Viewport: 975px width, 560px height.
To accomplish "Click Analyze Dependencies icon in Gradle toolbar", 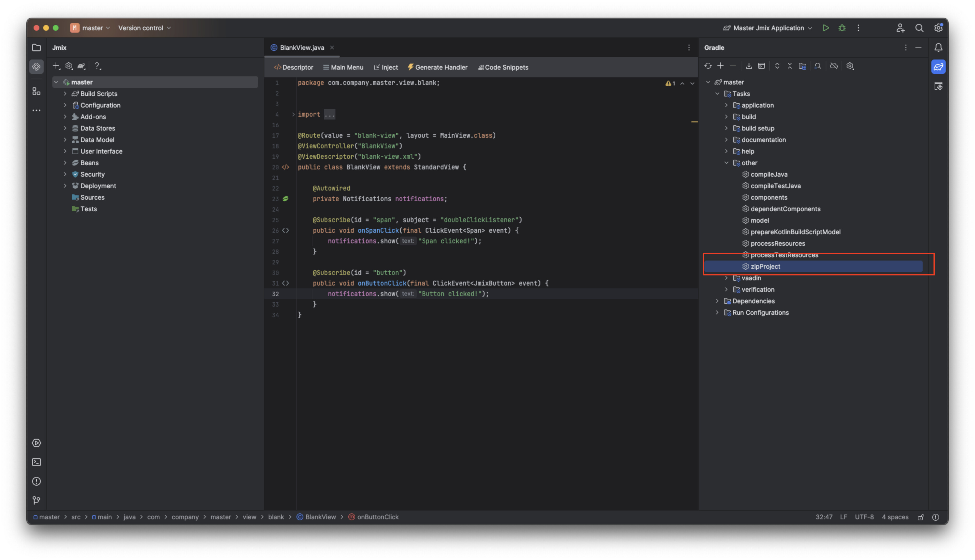I will pos(818,66).
